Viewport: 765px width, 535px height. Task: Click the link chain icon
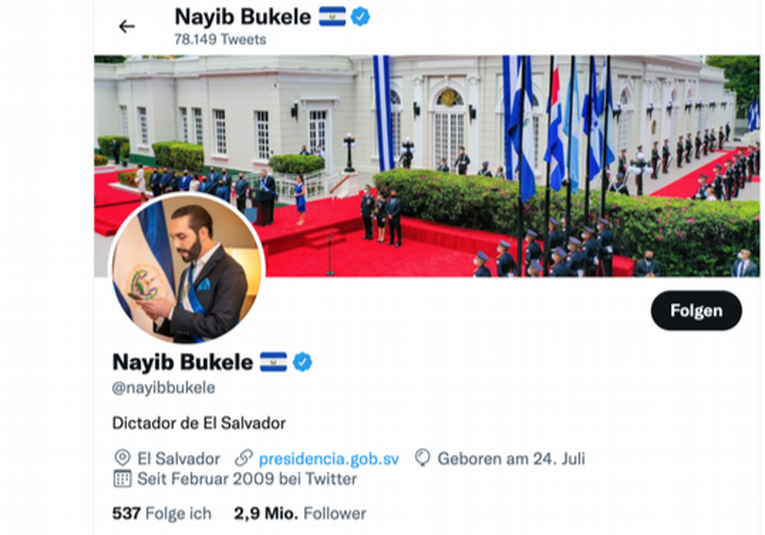pos(243,458)
